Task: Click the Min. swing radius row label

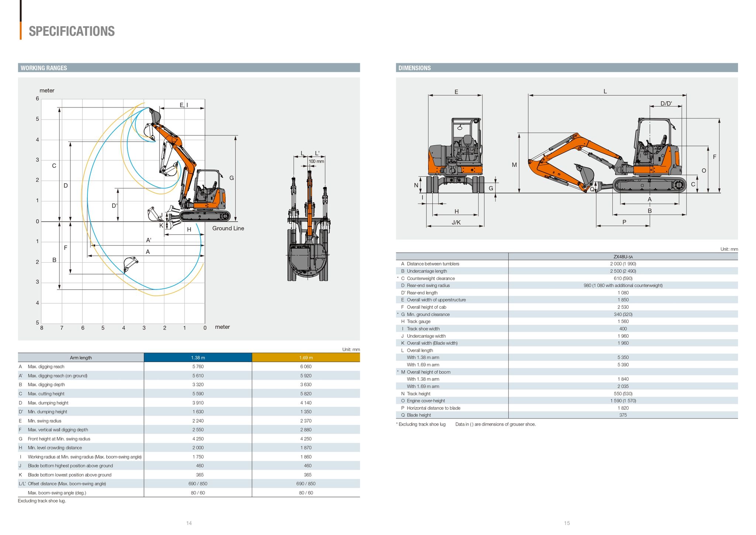Action: [44, 421]
